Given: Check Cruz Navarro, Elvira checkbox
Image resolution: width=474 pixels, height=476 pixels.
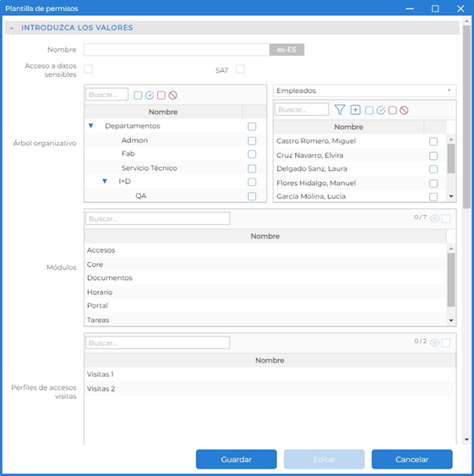Looking at the screenshot, I should [x=433, y=156].
